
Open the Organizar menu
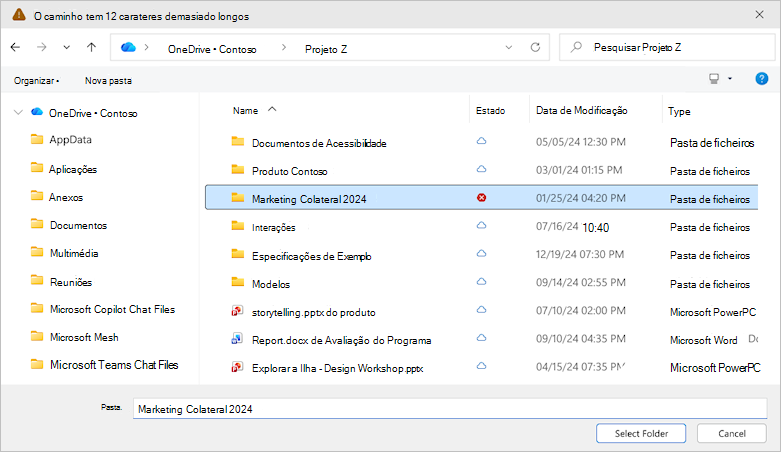tap(36, 81)
